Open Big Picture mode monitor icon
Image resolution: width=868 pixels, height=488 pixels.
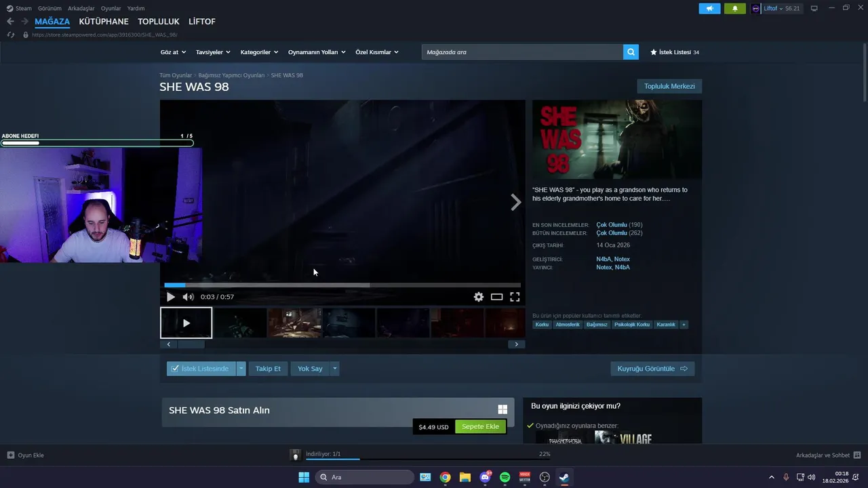click(x=814, y=8)
